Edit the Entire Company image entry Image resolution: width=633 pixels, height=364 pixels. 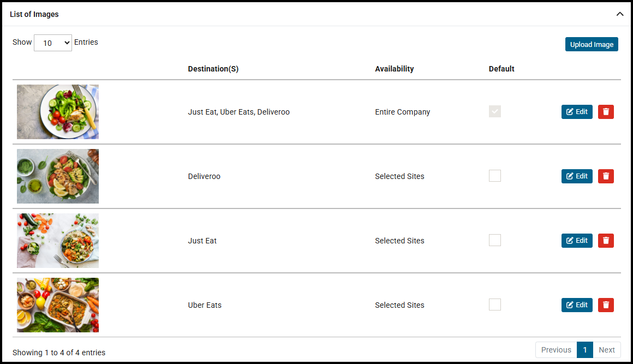(x=577, y=112)
